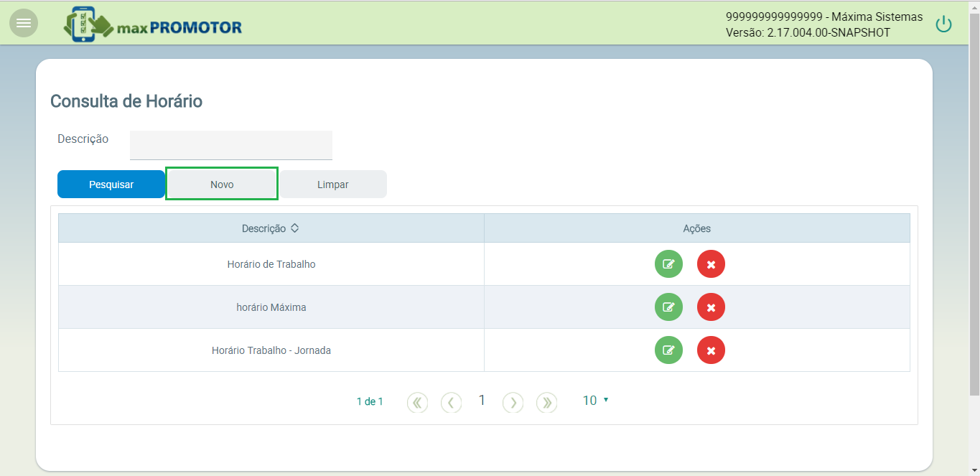Select the 'Horário de Trabalho' cell

point(271,264)
